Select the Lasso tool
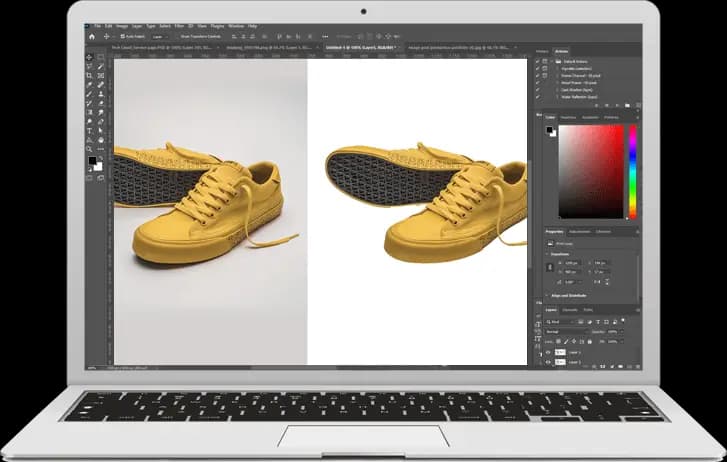The width and height of the screenshot is (727, 462). coord(89,66)
